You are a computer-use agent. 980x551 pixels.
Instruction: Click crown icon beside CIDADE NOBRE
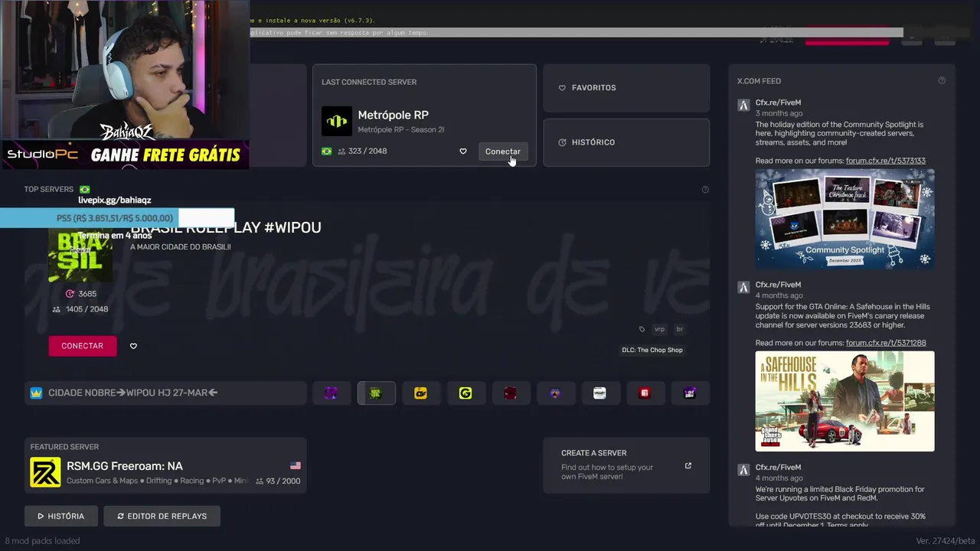point(36,393)
